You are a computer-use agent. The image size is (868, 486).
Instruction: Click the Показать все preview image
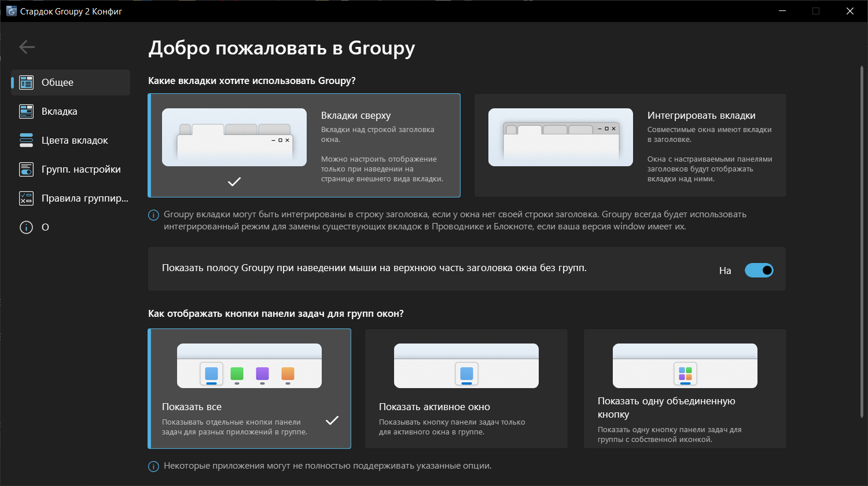click(x=249, y=366)
